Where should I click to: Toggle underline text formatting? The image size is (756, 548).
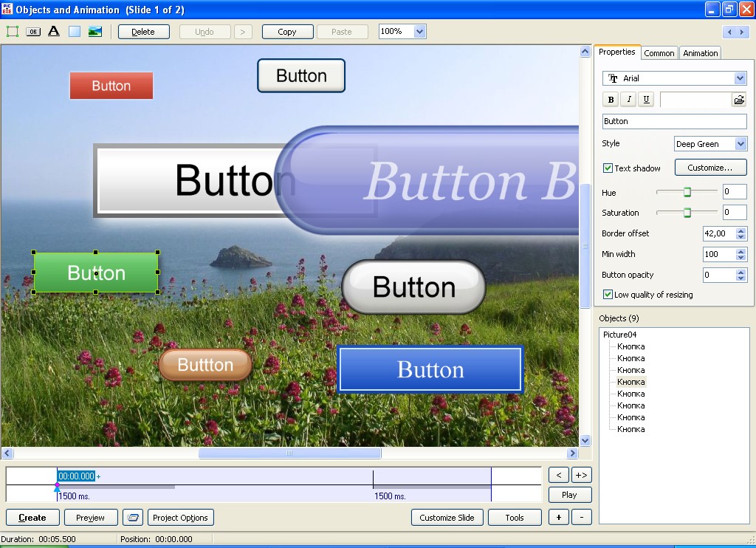click(x=647, y=100)
